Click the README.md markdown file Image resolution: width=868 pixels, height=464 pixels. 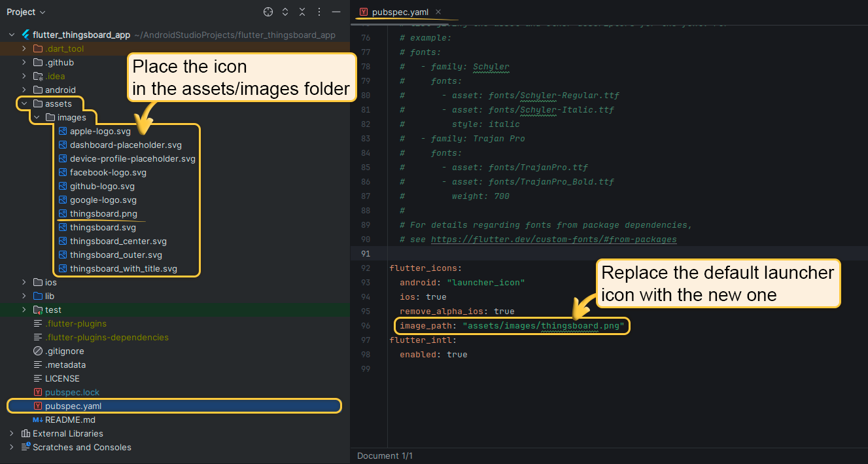[x=69, y=419]
